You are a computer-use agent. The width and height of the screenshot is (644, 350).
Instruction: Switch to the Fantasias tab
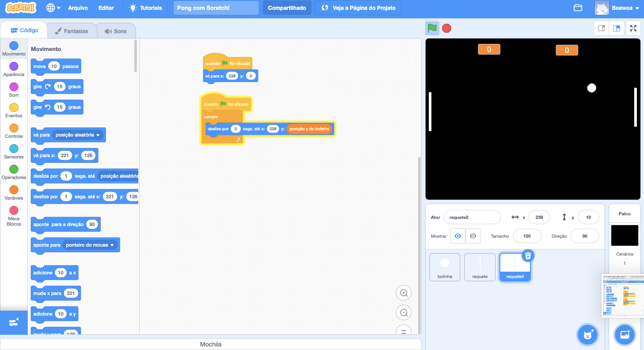(71, 31)
